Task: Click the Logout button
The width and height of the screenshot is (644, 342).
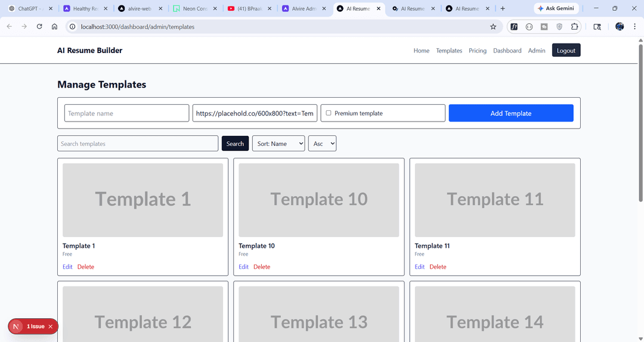Action: click(x=566, y=50)
